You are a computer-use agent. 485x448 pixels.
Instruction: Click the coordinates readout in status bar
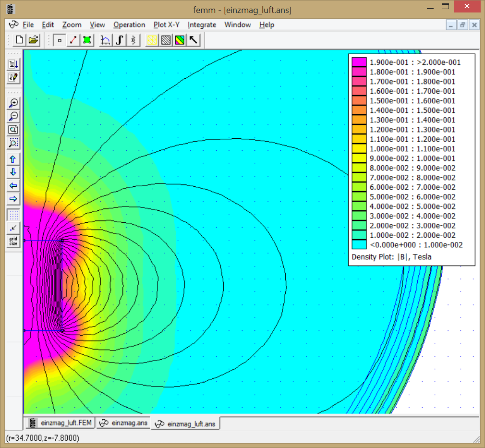pyautogui.click(x=43, y=438)
